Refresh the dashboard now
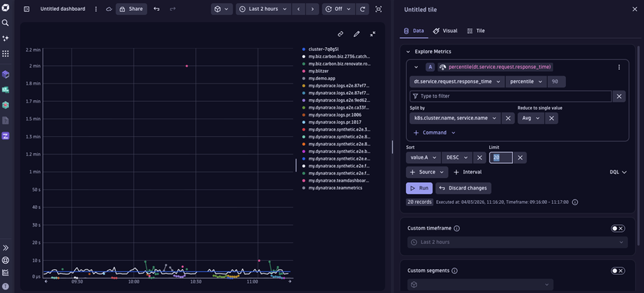This screenshot has height=293, width=644. point(362,9)
